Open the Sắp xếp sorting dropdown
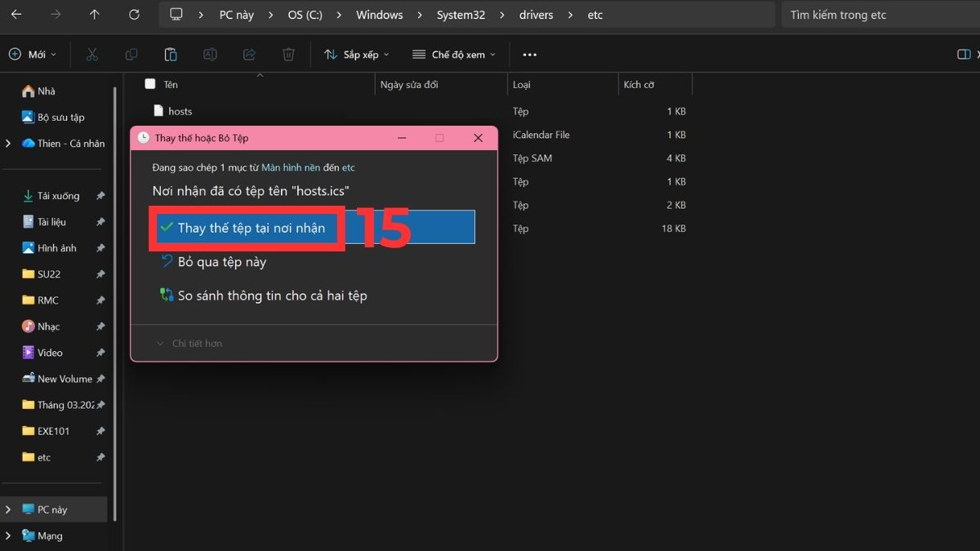Image resolution: width=980 pixels, height=551 pixels. tap(357, 54)
